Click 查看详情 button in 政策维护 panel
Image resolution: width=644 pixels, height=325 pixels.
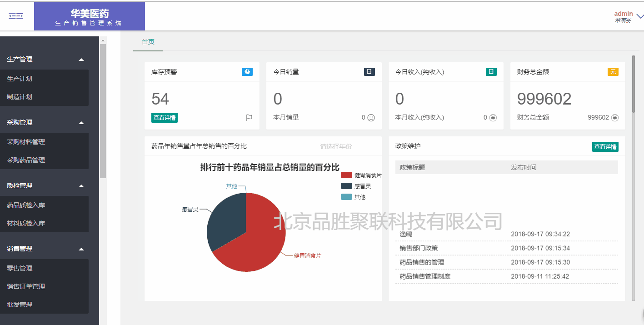(x=605, y=147)
